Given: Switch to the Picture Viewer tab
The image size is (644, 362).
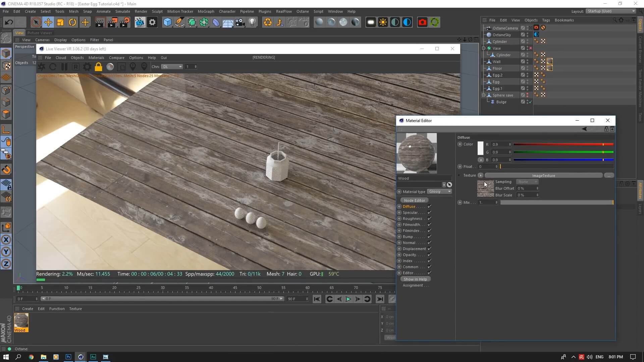Looking at the screenshot, I should (x=40, y=33).
